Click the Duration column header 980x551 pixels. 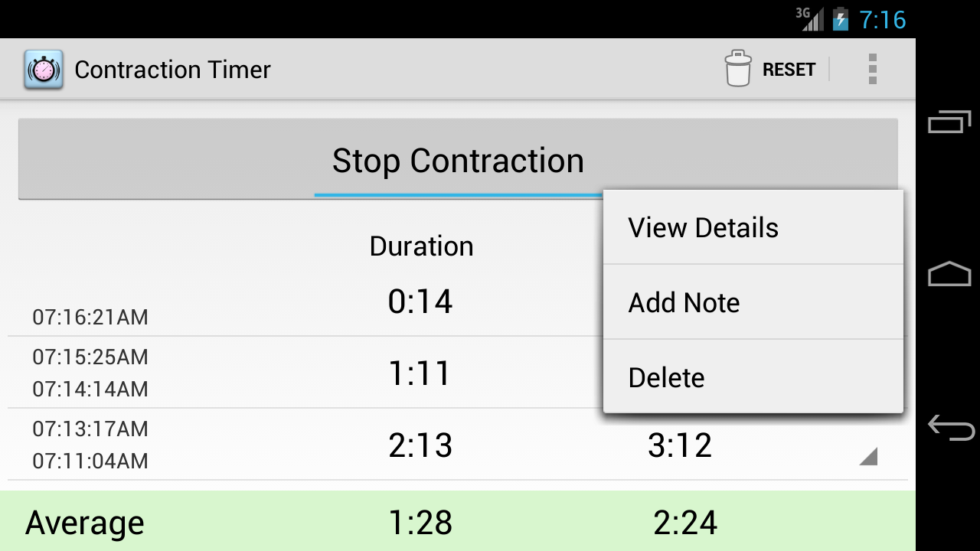tap(421, 246)
